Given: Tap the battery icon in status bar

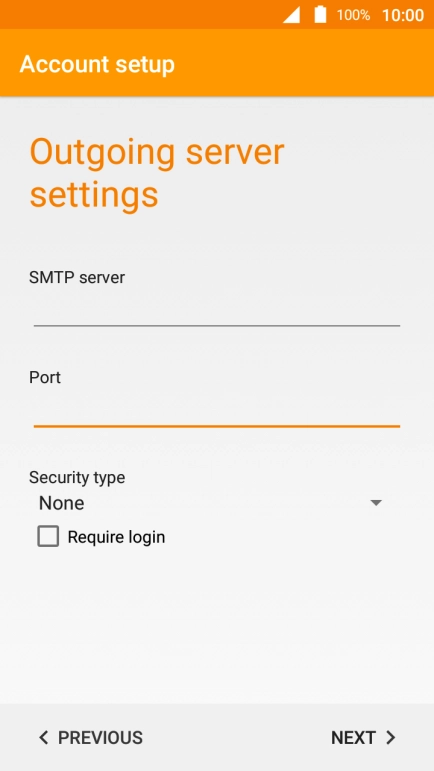Looking at the screenshot, I should click(x=320, y=14).
